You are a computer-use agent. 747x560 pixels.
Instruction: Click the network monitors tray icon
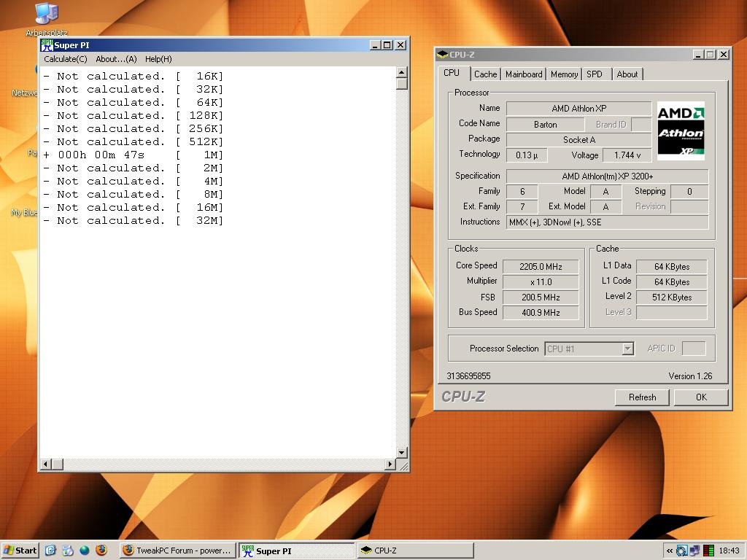coord(695,551)
